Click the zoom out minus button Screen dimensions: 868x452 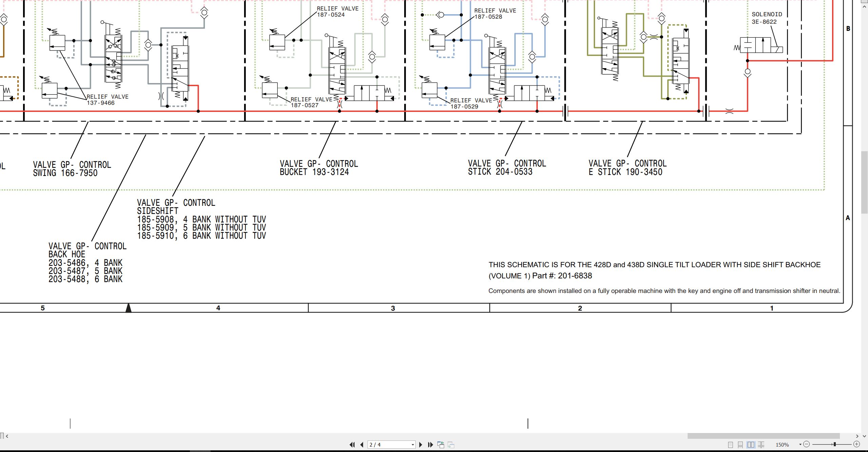[807, 444]
